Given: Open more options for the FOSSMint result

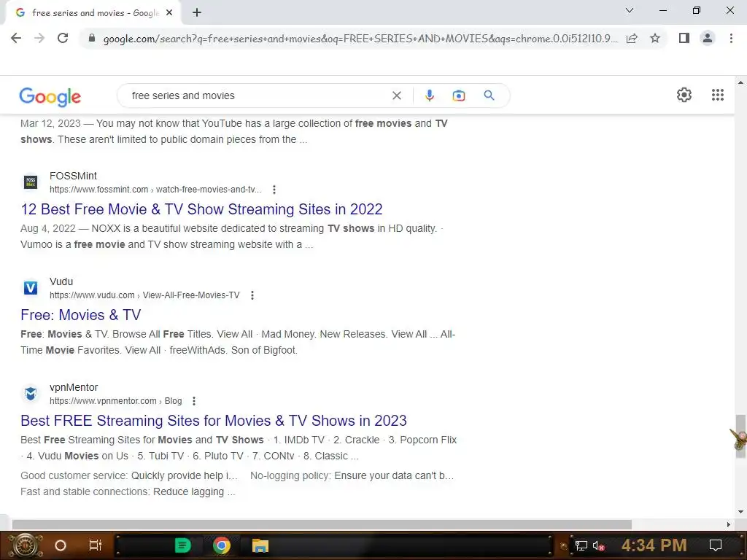Looking at the screenshot, I should 274,190.
